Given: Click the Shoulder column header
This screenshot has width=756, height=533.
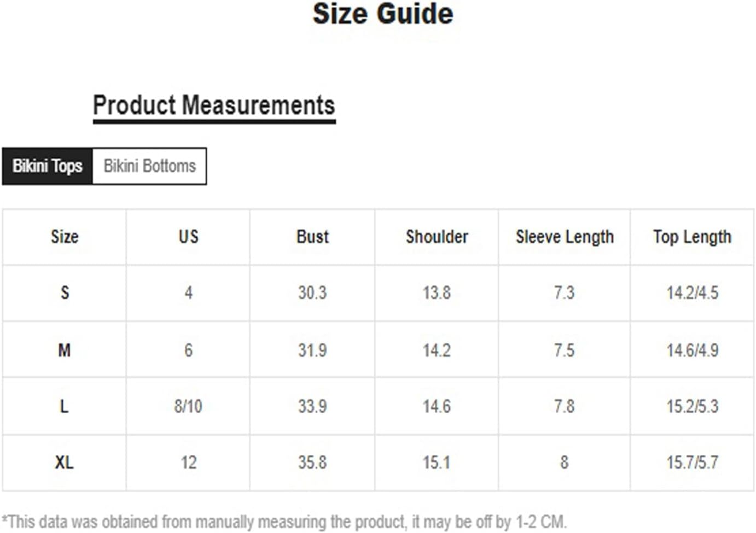Looking at the screenshot, I should coord(437,237).
